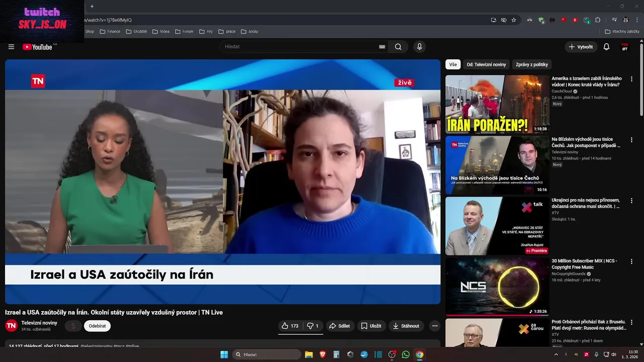Open the Všechny záložky bookmarks folder
This screenshot has width=644, height=362.
[x=622, y=31]
